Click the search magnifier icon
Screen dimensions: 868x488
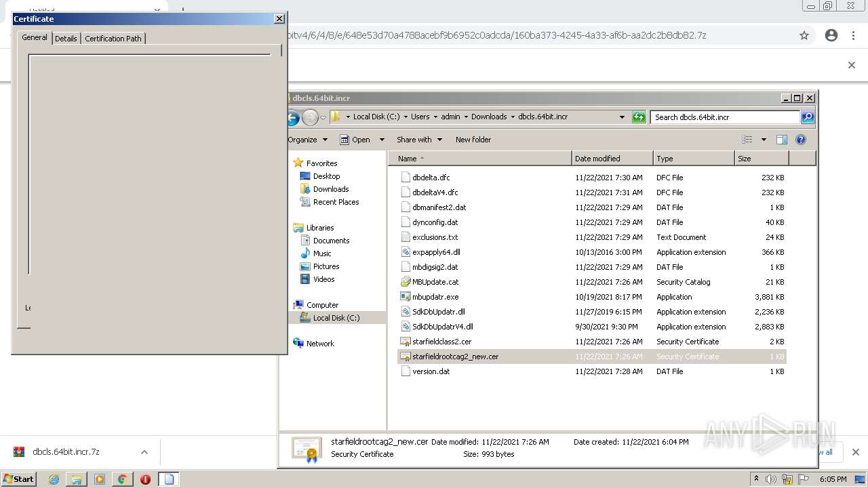tap(808, 117)
